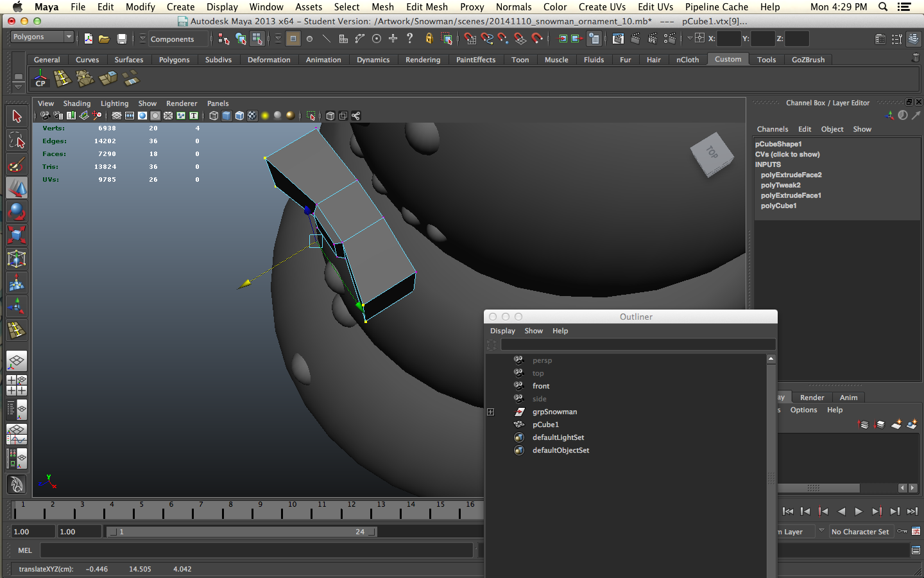Click the Select by hierarchy icon
This screenshot has width=924, height=578.
223,39
